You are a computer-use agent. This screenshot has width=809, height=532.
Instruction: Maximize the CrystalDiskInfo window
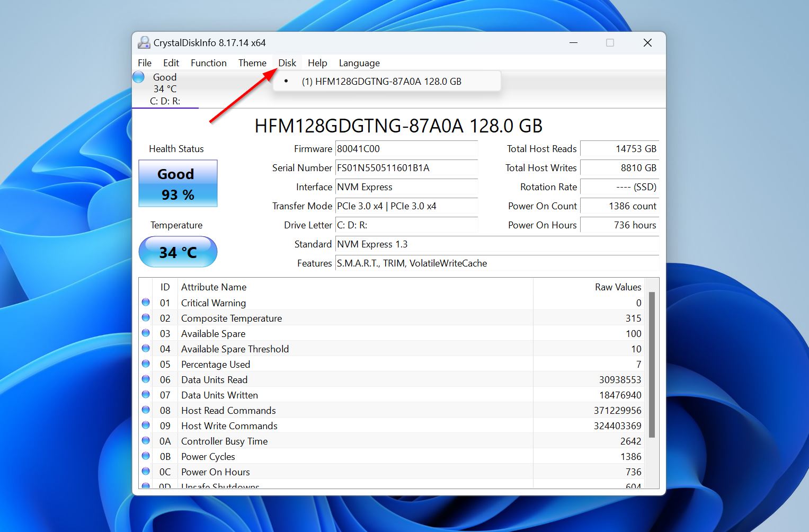click(610, 43)
